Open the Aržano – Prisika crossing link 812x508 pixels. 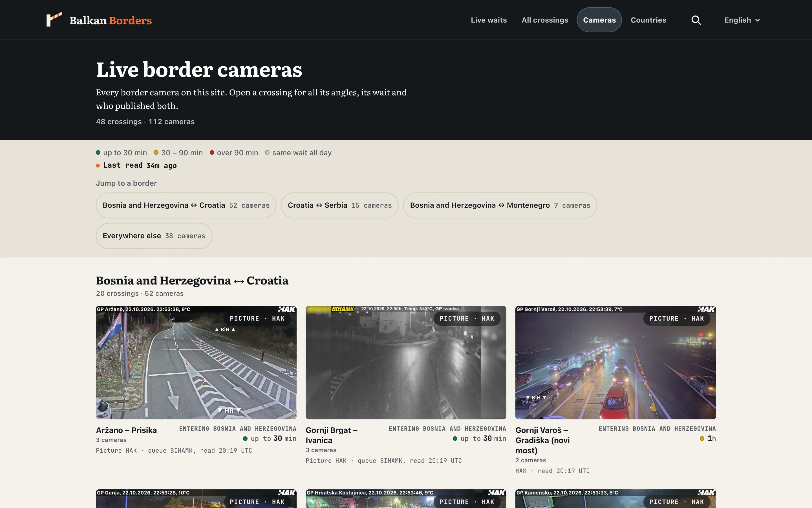point(126,430)
